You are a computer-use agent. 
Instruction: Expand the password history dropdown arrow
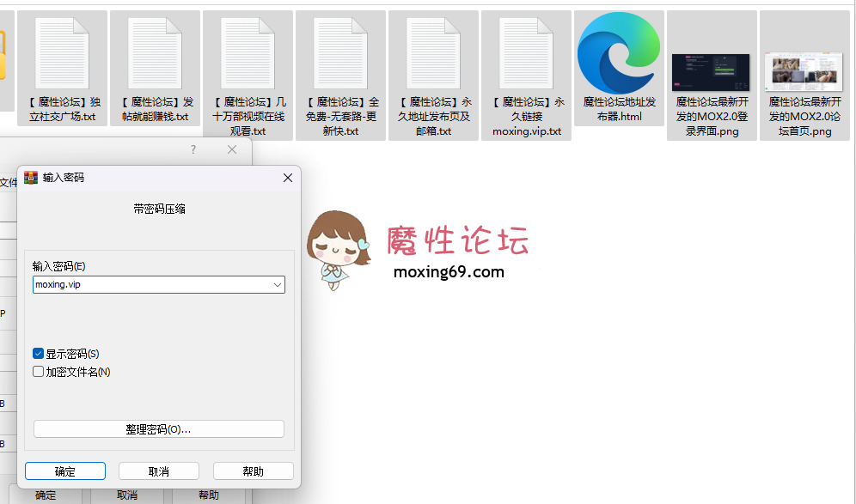click(277, 285)
